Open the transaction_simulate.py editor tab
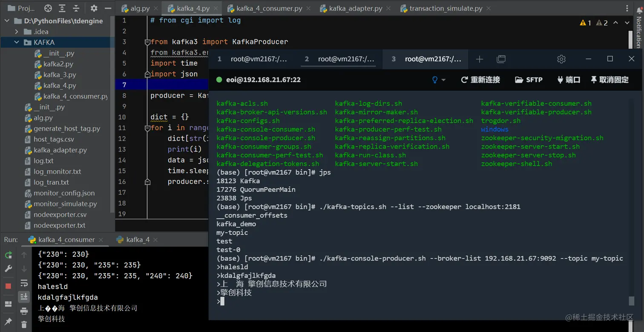The height and width of the screenshot is (332, 644). tap(446, 9)
